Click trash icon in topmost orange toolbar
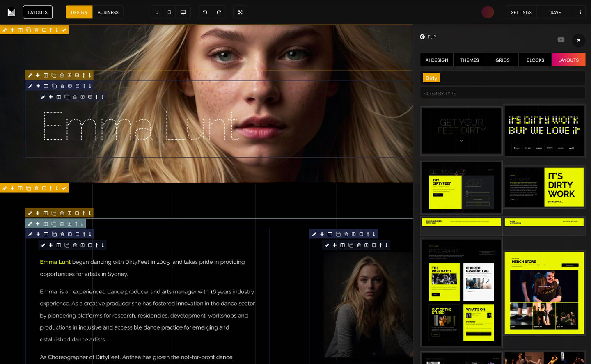The height and width of the screenshot is (364, 591). tap(37, 30)
